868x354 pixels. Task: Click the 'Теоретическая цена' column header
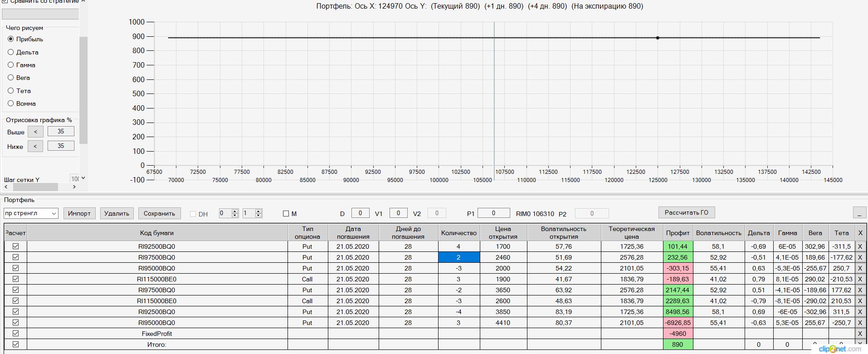tap(632, 233)
